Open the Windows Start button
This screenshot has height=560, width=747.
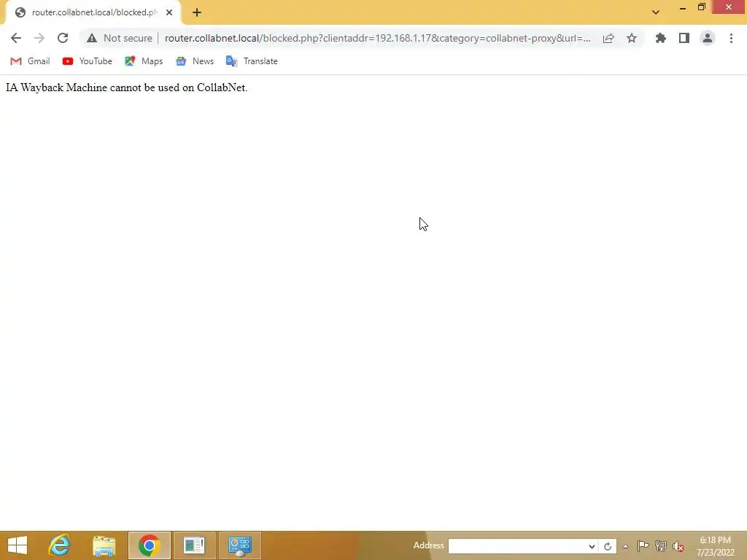(x=18, y=545)
